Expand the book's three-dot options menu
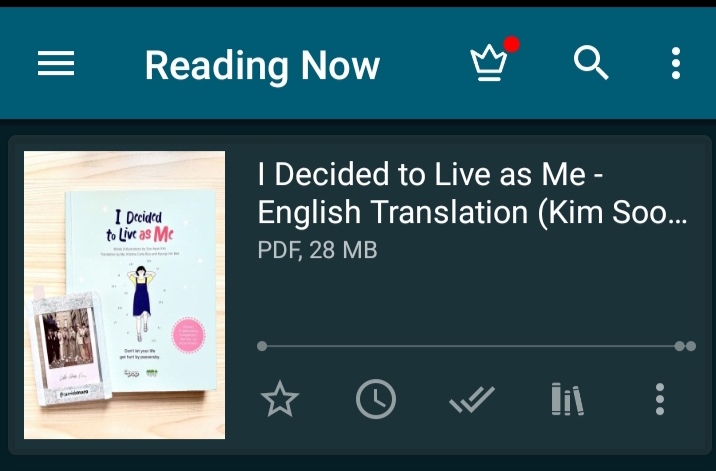Screen dimensions: 716x471 click(660, 400)
